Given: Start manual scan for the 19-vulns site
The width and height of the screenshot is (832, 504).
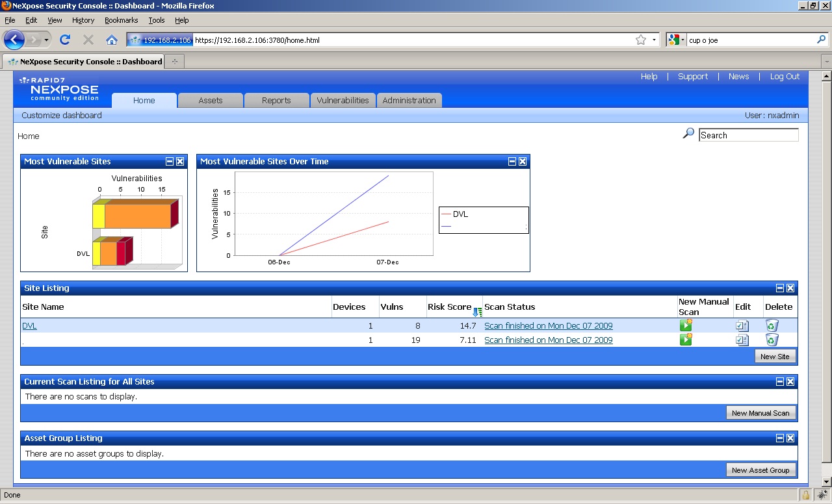Looking at the screenshot, I should (x=686, y=340).
